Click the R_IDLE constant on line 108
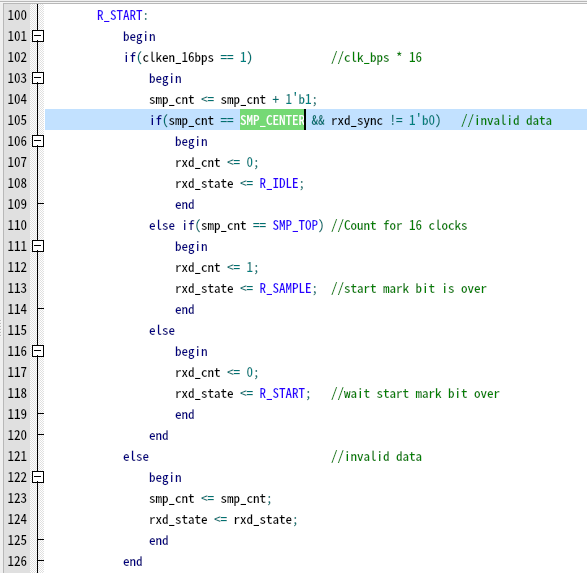The height and width of the screenshot is (573, 587). point(279,184)
